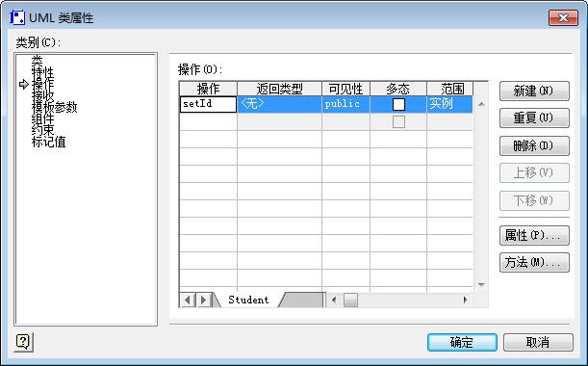Select the 接收 category
Screen dimensions: 588x366
coord(42,95)
